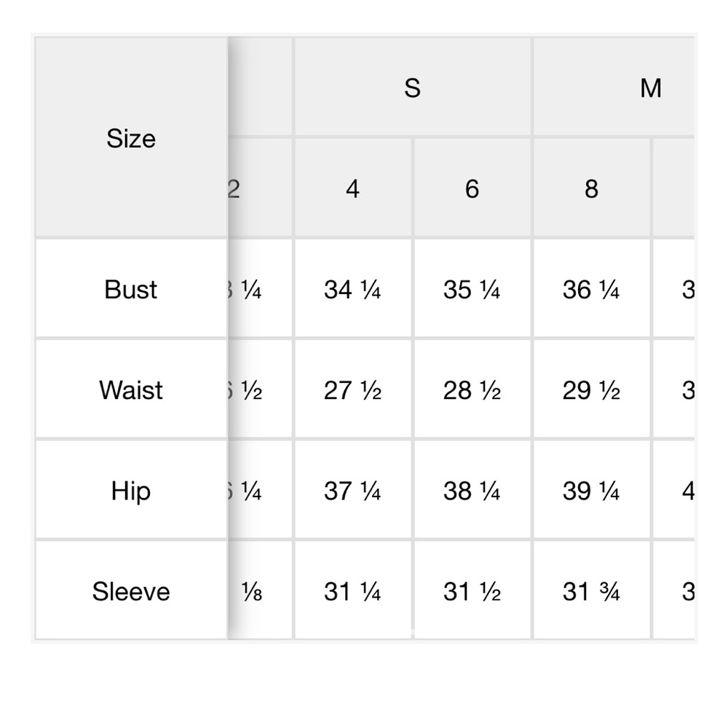Click sleeve measurement 31 ¾
Screen dimensions: 728x728
(x=591, y=592)
